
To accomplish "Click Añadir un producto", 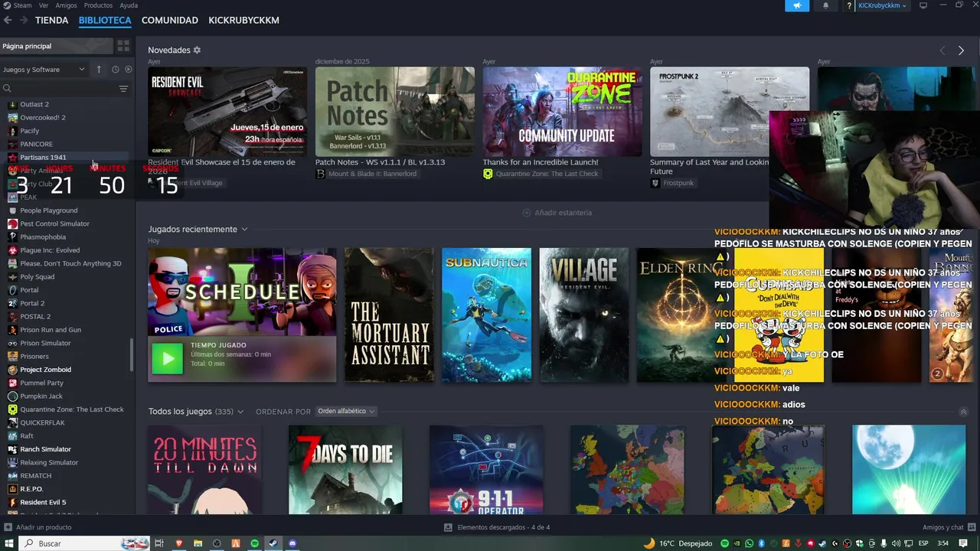I will (x=38, y=527).
